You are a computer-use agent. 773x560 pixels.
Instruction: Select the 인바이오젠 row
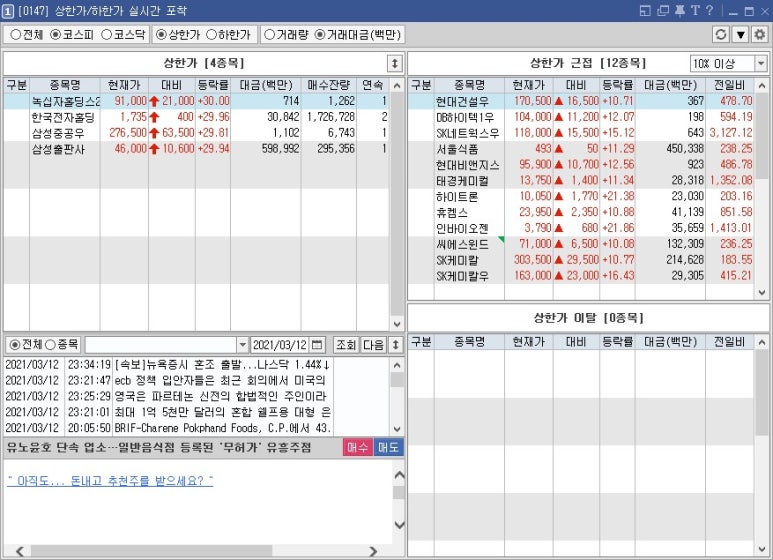point(581,228)
